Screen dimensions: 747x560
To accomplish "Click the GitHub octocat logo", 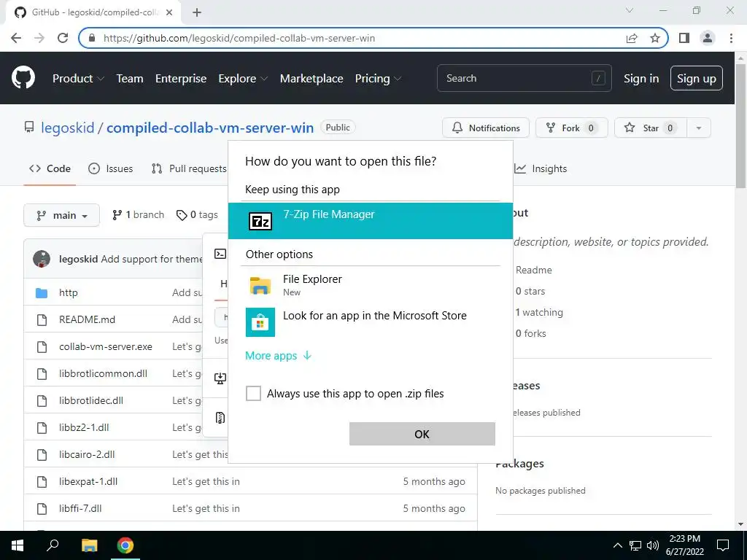I will (x=23, y=77).
